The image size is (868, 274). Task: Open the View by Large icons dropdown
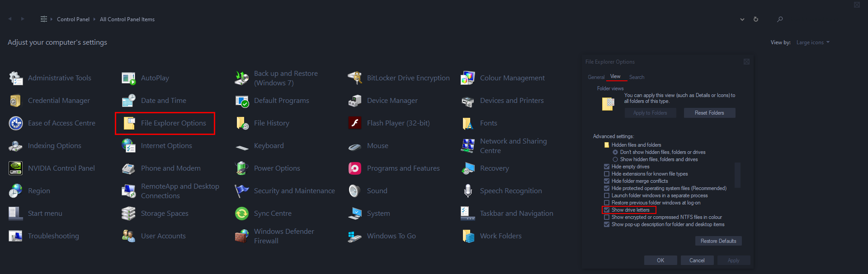click(x=813, y=42)
